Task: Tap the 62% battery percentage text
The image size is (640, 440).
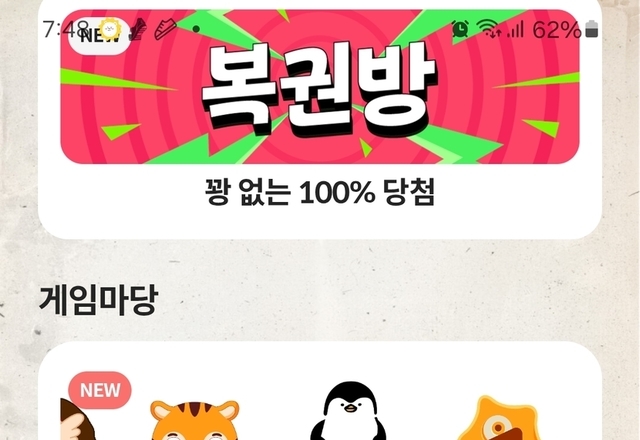Action: tap(557, 30)
